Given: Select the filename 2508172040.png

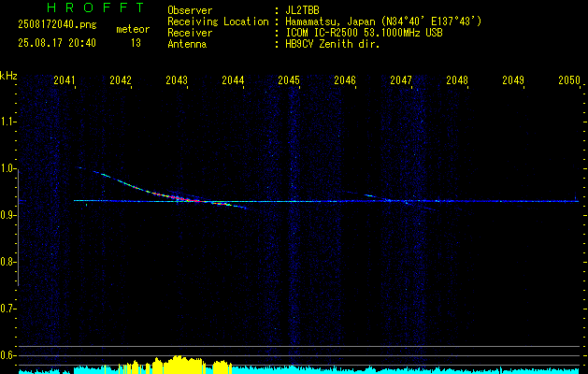Looking at the screenshot, I should pyautogui.click(x=57, y=25).
